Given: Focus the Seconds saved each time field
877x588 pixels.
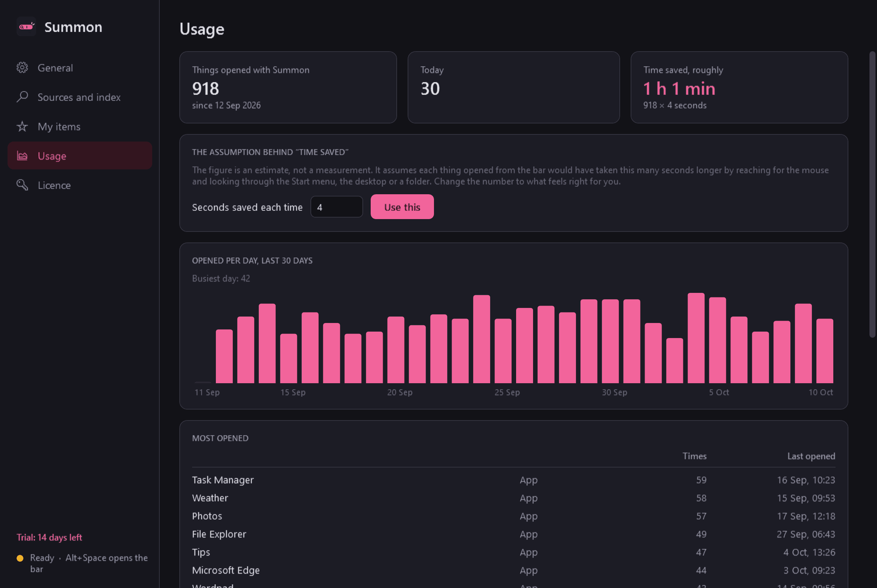Looking at the screenshot, I should tap(336, 207).
